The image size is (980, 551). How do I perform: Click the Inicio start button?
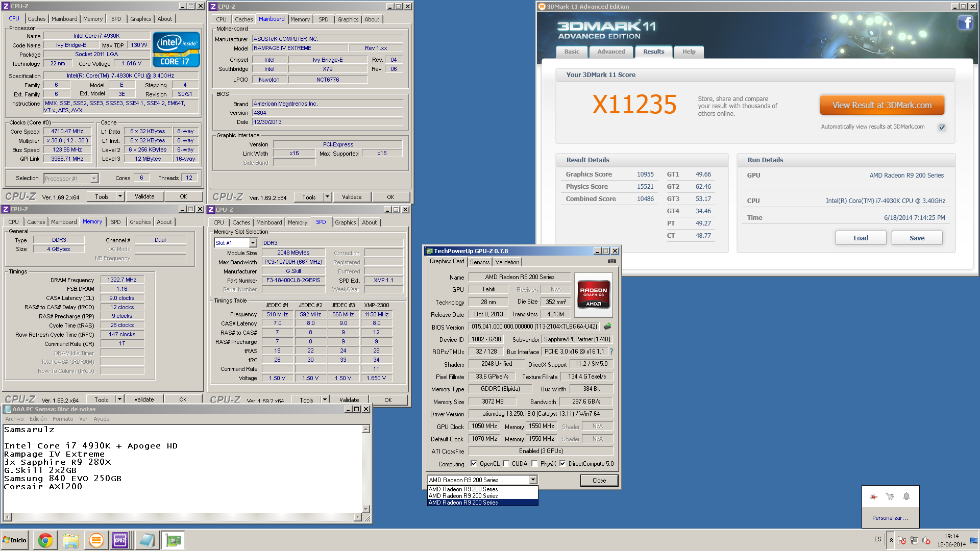[14, 540]
